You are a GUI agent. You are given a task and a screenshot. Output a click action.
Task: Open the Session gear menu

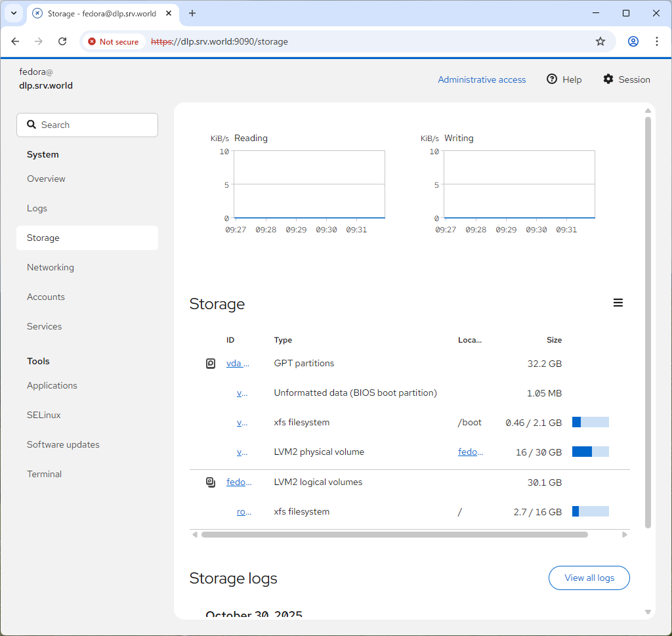626,79
